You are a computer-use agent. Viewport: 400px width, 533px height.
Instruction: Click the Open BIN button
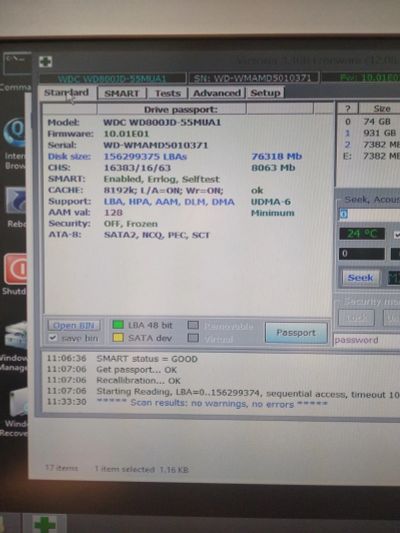pos(74,325)
